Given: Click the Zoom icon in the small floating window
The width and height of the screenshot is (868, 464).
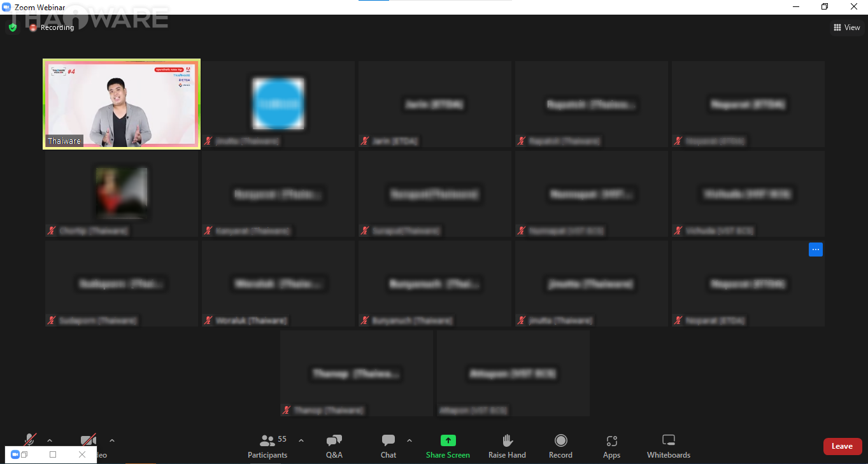Looking at the screenshot, I should click(x=15, y=454).
